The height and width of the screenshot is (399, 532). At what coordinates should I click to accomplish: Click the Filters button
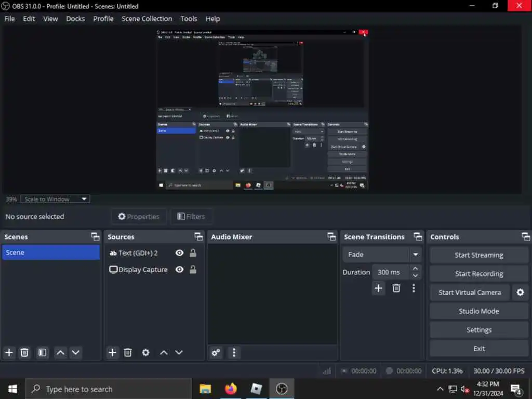(191, 217)
